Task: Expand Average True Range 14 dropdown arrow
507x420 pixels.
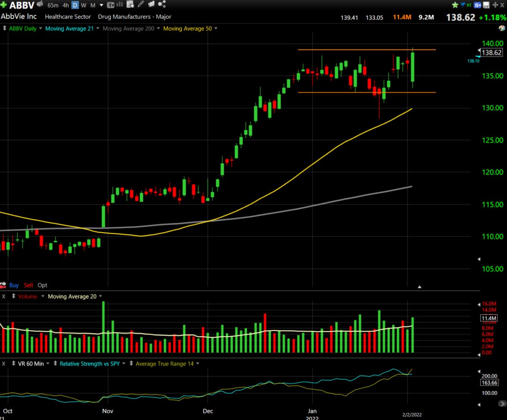Action: (197, 364)
